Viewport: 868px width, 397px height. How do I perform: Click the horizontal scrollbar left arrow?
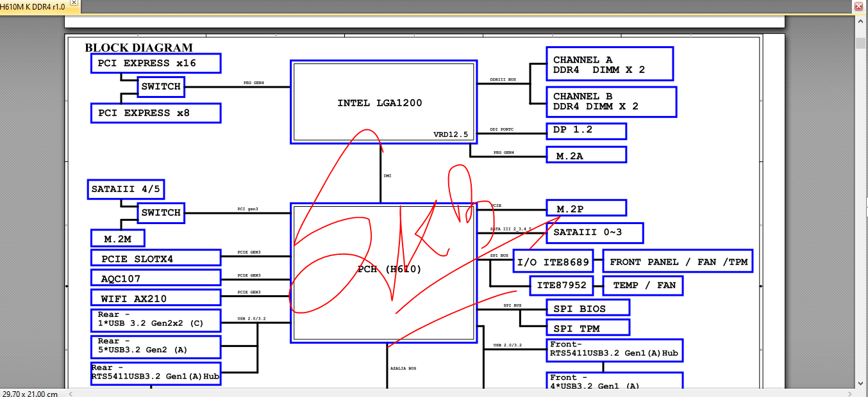tap(72, 393)
